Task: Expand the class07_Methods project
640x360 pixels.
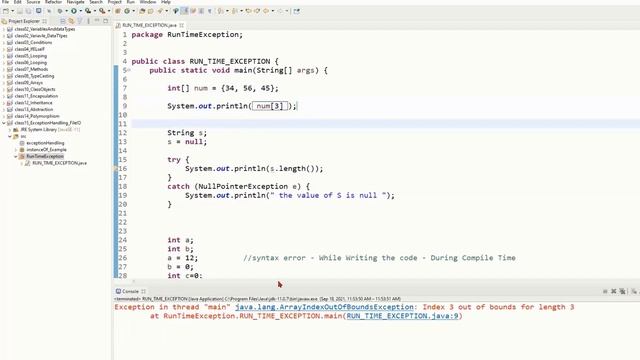Action: 4,69
